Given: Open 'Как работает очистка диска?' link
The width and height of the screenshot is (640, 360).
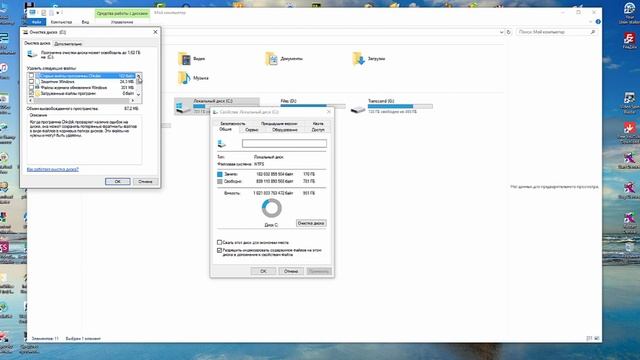Looking at the screenshot, I should (x=53, y=169).
